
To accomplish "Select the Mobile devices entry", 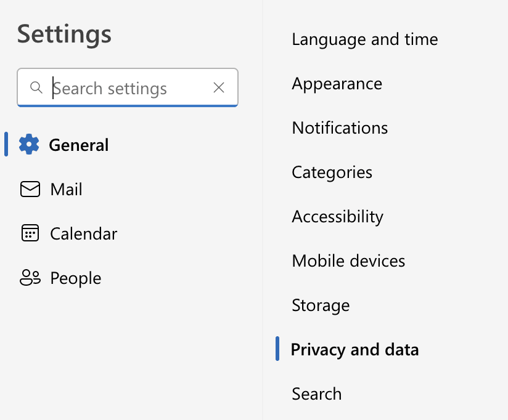I will (348, 260).
